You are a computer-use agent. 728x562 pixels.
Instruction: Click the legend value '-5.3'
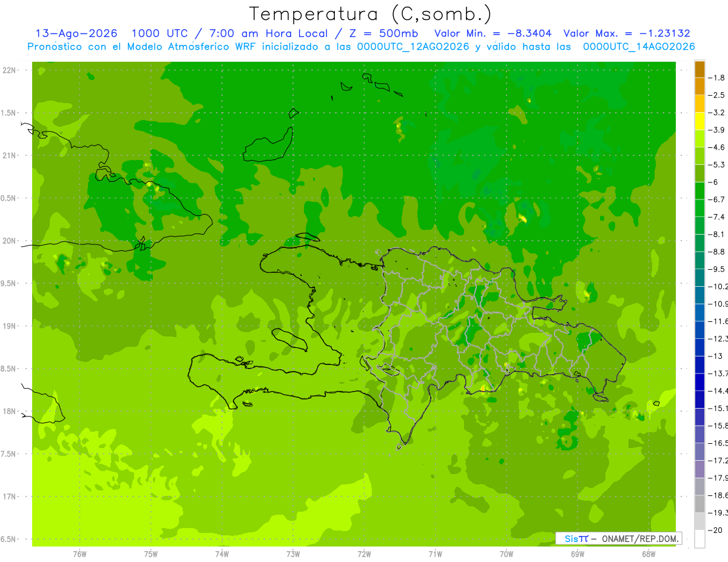(x=716, y=165)
